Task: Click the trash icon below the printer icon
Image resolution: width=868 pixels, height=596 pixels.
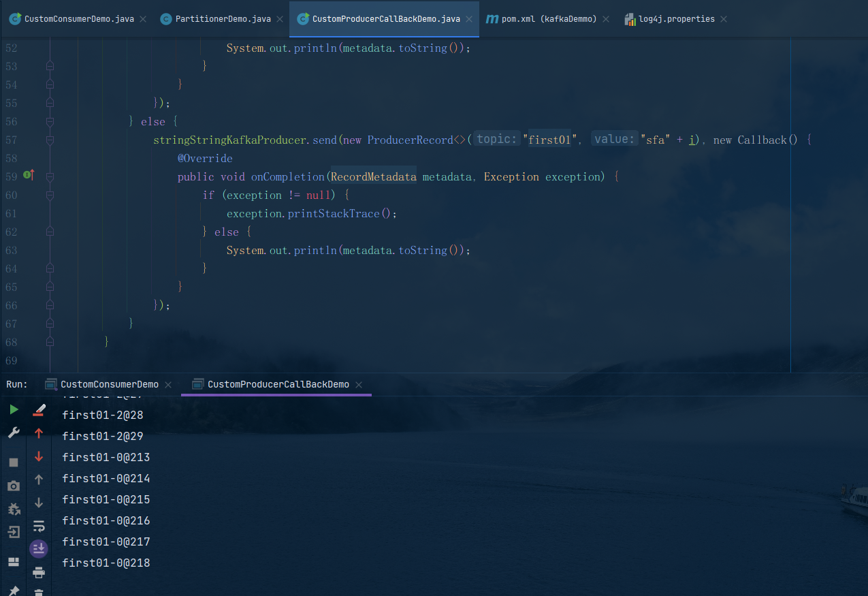Action: 39,592
